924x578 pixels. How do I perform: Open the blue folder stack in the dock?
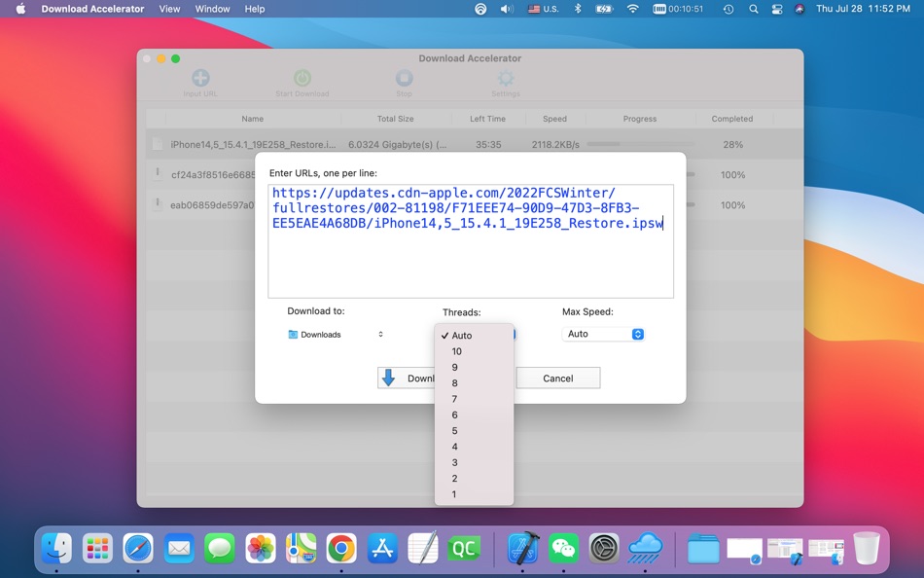click(x=703, y=549)
